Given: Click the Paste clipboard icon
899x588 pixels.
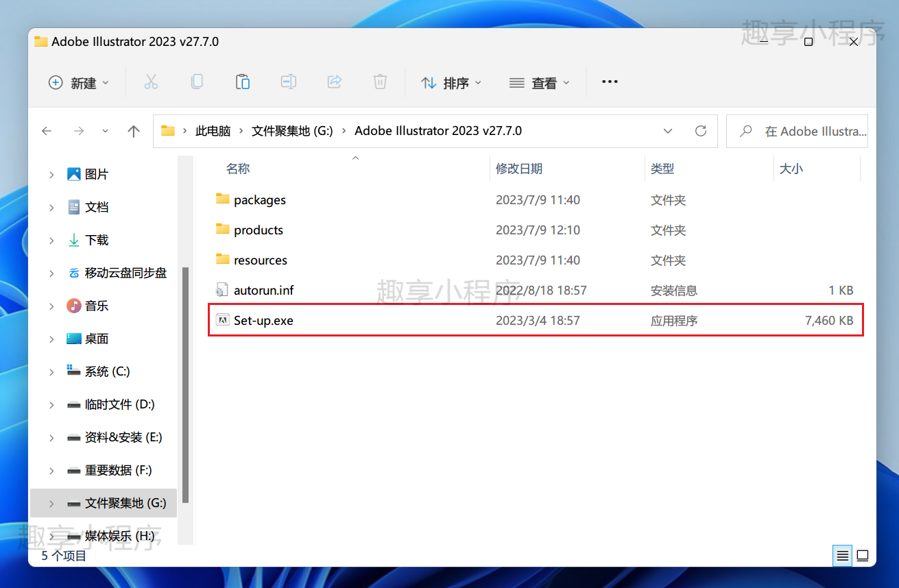Looking at the screenshot, I should [242, 82].
